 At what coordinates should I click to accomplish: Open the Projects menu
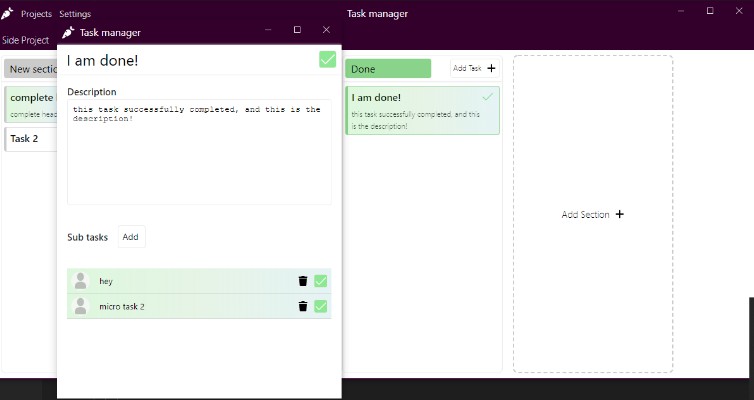(36, 14)
